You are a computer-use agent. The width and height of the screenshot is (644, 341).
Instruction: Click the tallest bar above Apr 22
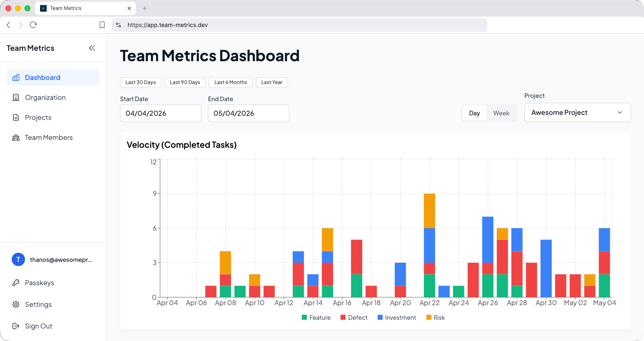pos(429,245)
